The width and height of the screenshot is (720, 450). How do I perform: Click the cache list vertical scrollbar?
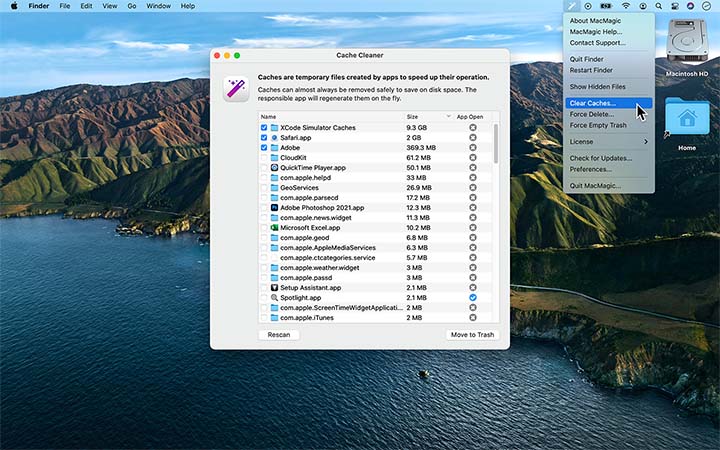[x=496, y=145]
